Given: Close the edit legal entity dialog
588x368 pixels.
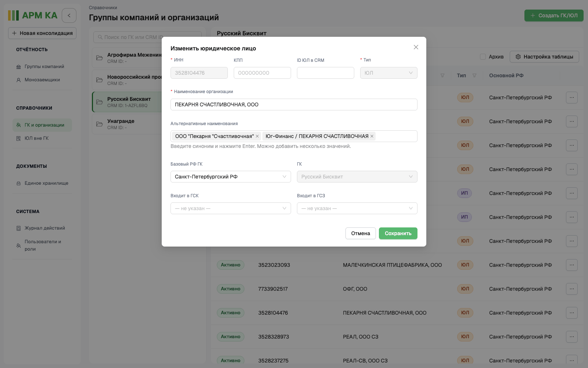Looking at the screenshot, I should 416,47.
